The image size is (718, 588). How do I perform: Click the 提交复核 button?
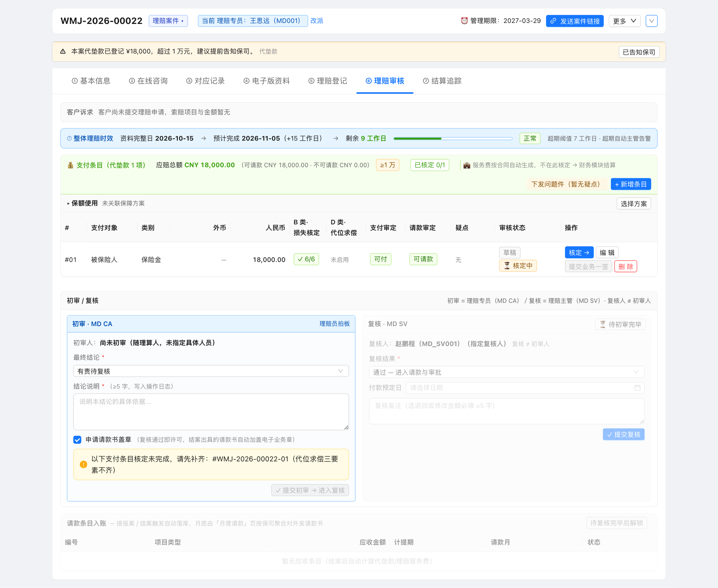(x=624, y=434)
